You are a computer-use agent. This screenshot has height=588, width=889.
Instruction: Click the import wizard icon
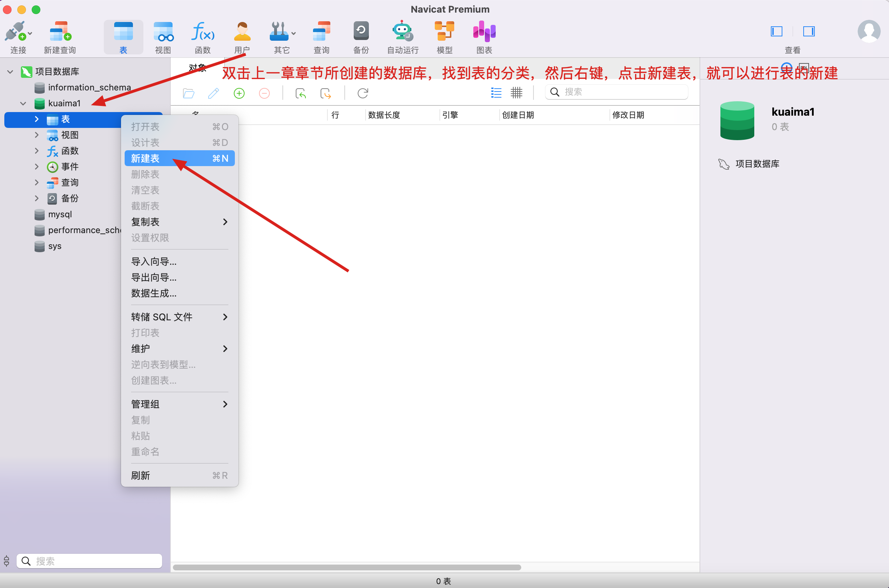click(x=301, y=93)
